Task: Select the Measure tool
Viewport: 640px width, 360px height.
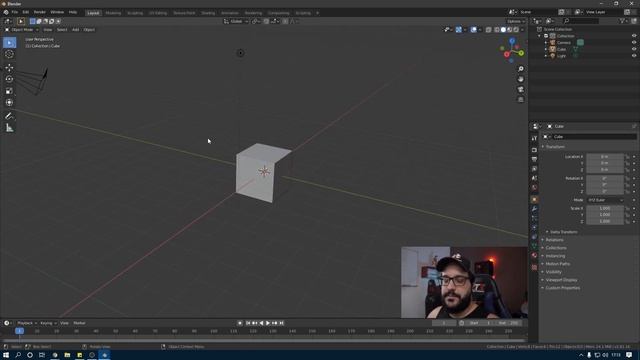Action: pos(9,128)
